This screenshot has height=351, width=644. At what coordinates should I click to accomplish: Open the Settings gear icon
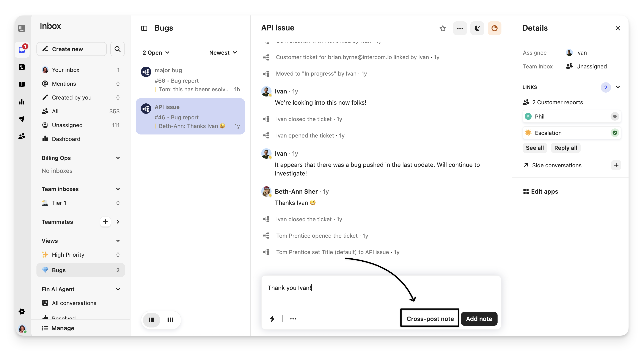click(x=22, y=311)
